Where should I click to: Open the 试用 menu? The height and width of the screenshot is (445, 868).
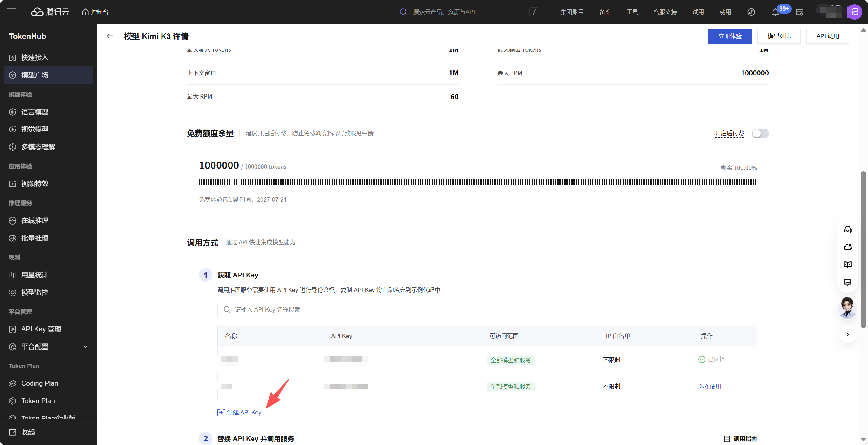click(x=698, y=12)
